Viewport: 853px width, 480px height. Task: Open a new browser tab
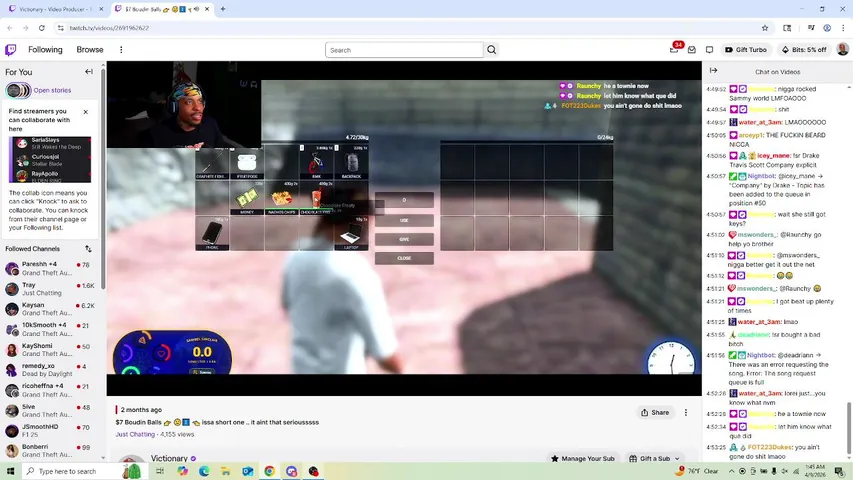(223, 9)
